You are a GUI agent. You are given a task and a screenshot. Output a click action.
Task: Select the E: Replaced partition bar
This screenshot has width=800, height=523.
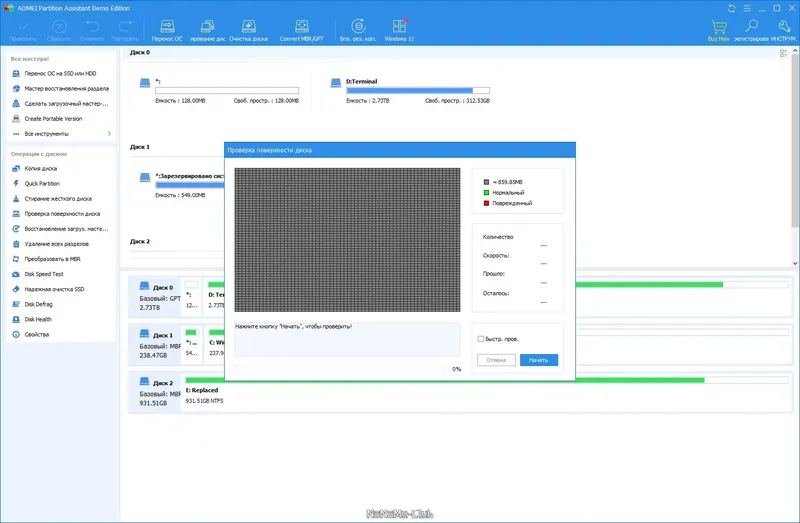pyautogui.click(x=487, y=380)
